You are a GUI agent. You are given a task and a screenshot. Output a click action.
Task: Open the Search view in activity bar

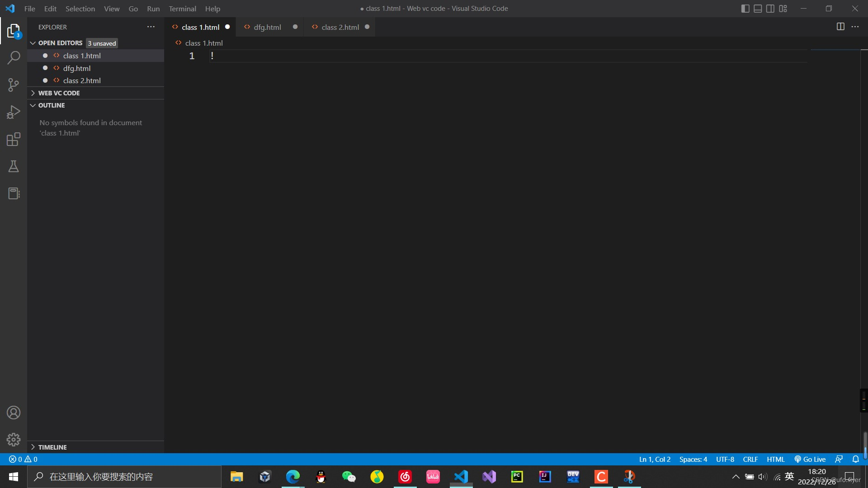coord(14,58)
